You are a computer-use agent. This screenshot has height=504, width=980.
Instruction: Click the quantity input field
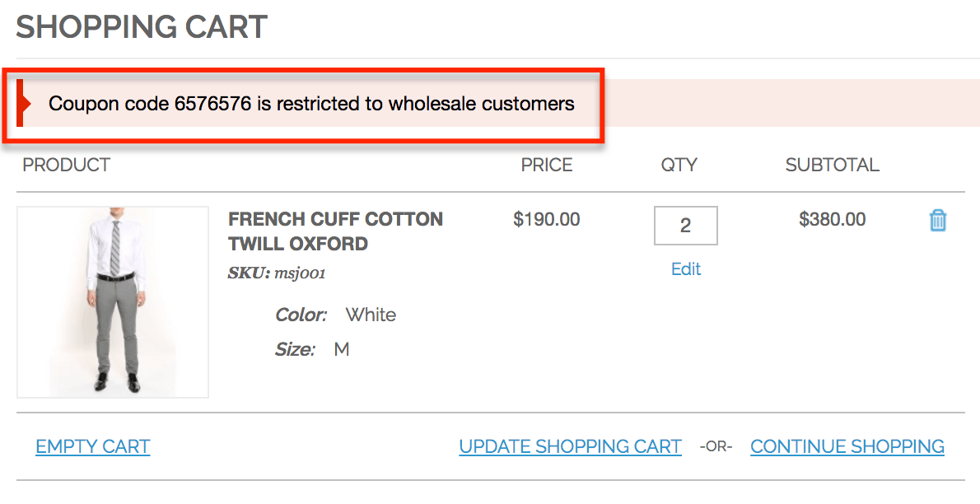[685, 226]
